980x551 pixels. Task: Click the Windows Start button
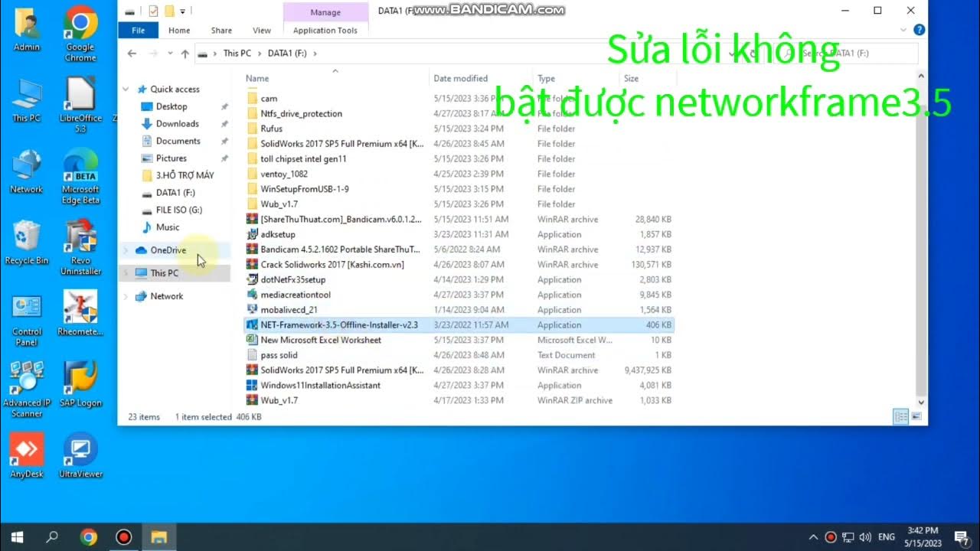(16, 536)
